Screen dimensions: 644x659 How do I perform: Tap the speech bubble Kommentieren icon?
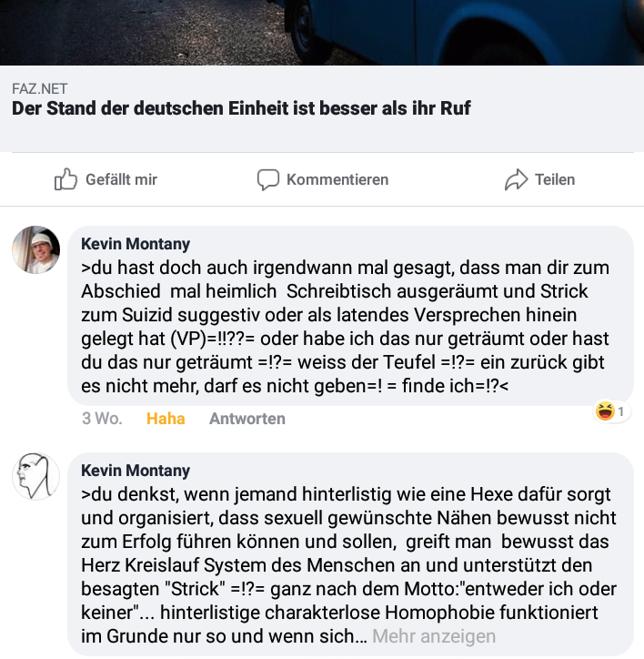coord(268,180)
